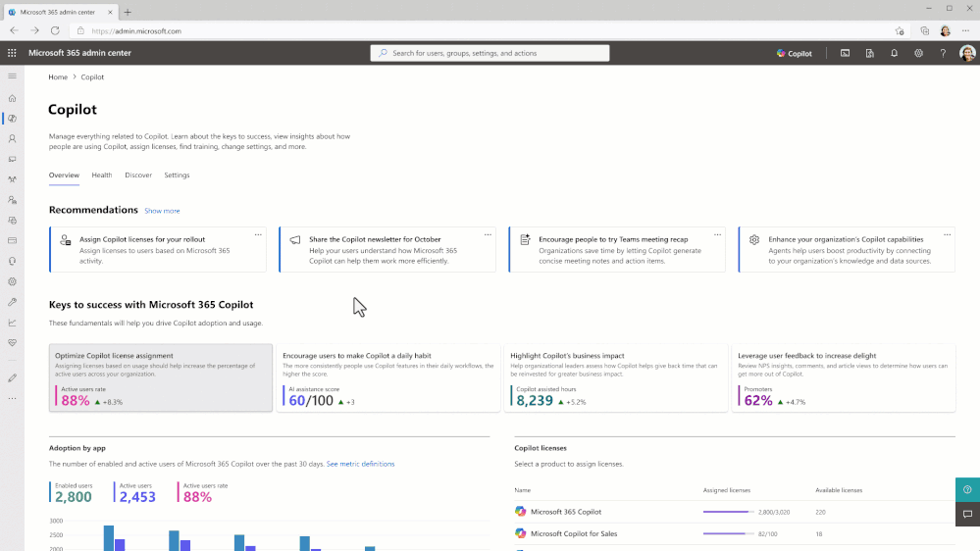Show all sidebar items via ellipsis
980x551 pixels.
(x=12, y=399)
